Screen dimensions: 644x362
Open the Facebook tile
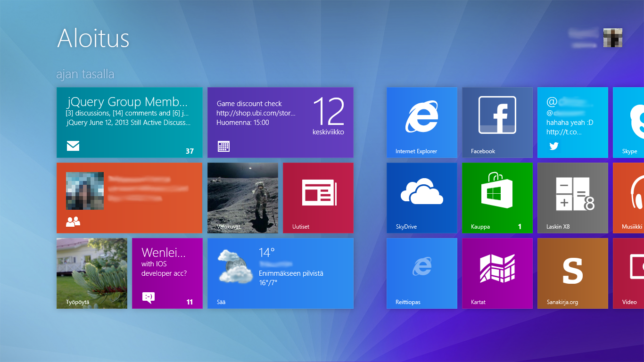(x=497, y=123)
